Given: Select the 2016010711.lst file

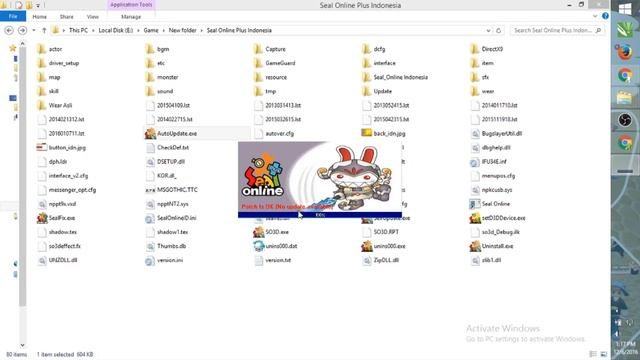Looking at the screenshot, I should pos(61,133).
